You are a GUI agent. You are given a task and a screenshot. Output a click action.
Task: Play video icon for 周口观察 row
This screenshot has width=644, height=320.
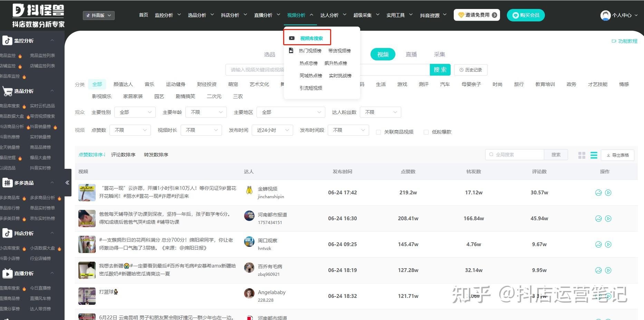coord(608,244)
